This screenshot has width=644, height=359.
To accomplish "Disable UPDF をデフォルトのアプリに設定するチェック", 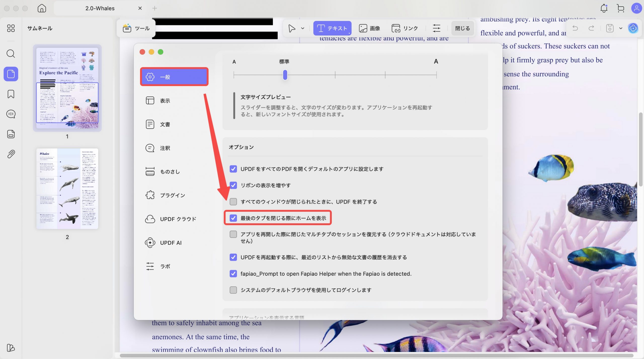I will pos(233,169).
